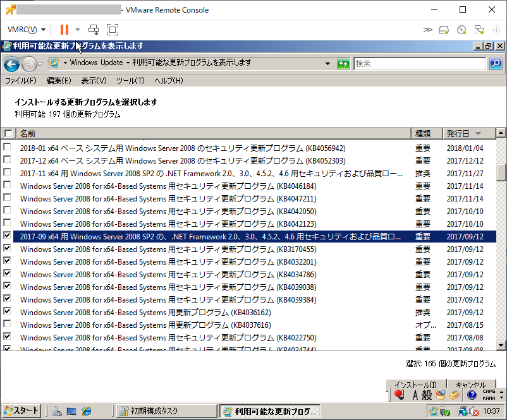Click the Show Desktop quick launch icon
The width and height of the screenshot is (507, 420).
coord(71,411)
